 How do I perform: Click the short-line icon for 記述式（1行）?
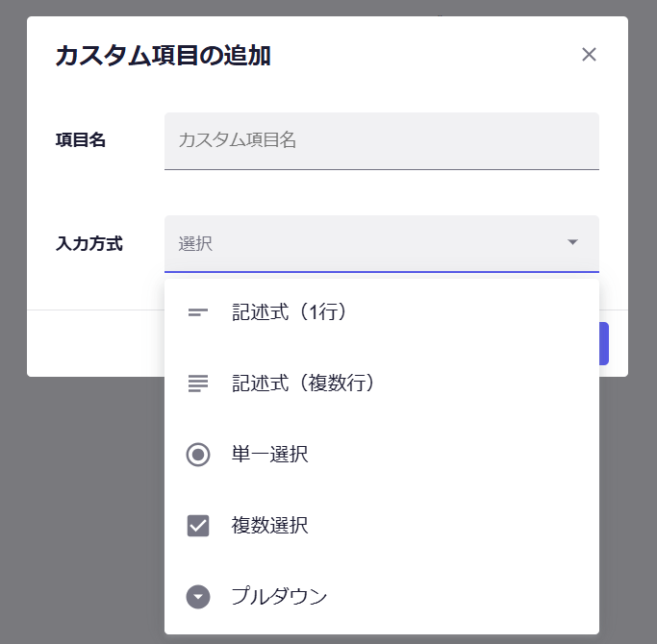point(197,312)
